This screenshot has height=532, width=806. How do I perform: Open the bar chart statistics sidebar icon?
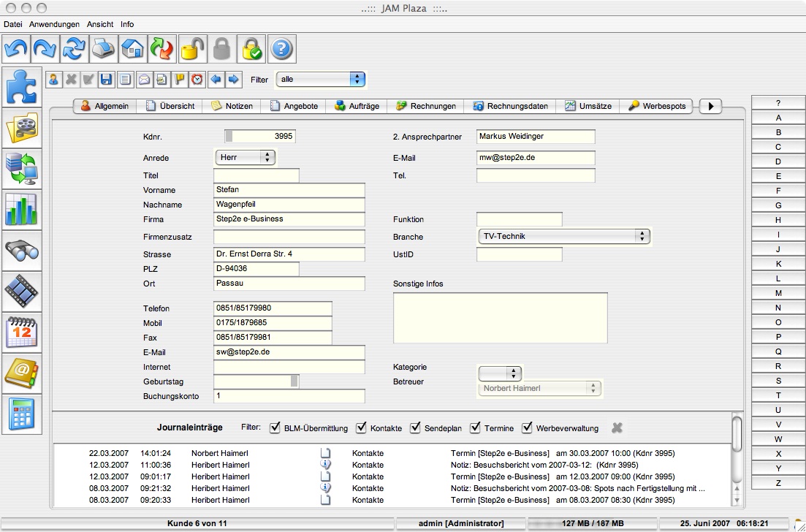coord(21,210)
